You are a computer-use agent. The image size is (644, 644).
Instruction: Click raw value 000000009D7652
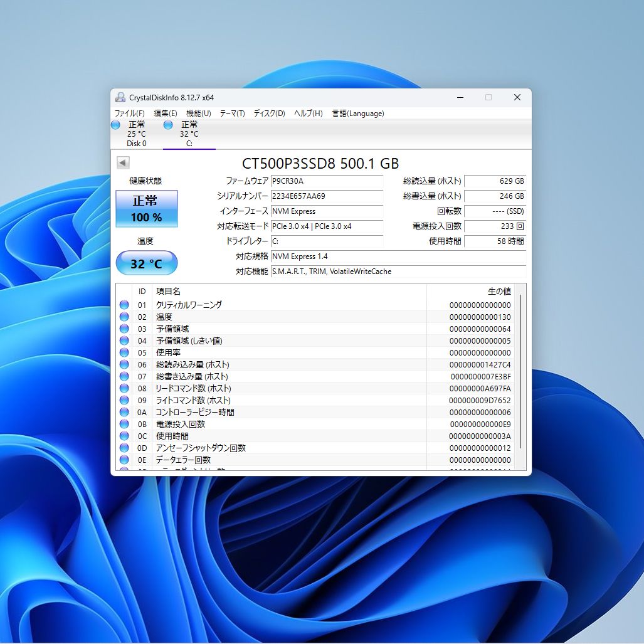pyautogui.click(x=480, y=401)
